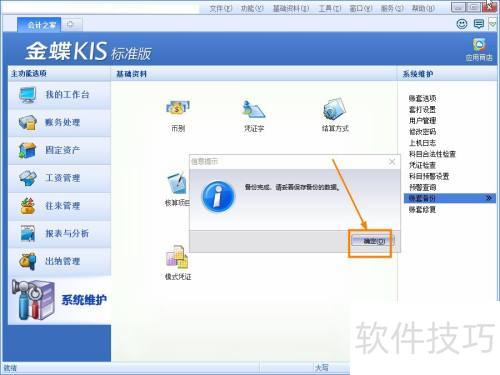Click the 凭证检查 link
The image size is (500, 375).
422,165
